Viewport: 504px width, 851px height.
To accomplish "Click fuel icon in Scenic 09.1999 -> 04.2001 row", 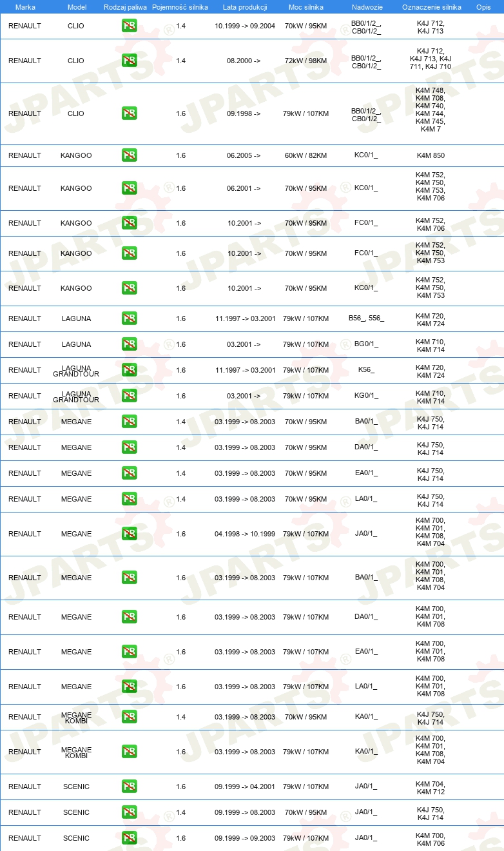I will (129, 787).
